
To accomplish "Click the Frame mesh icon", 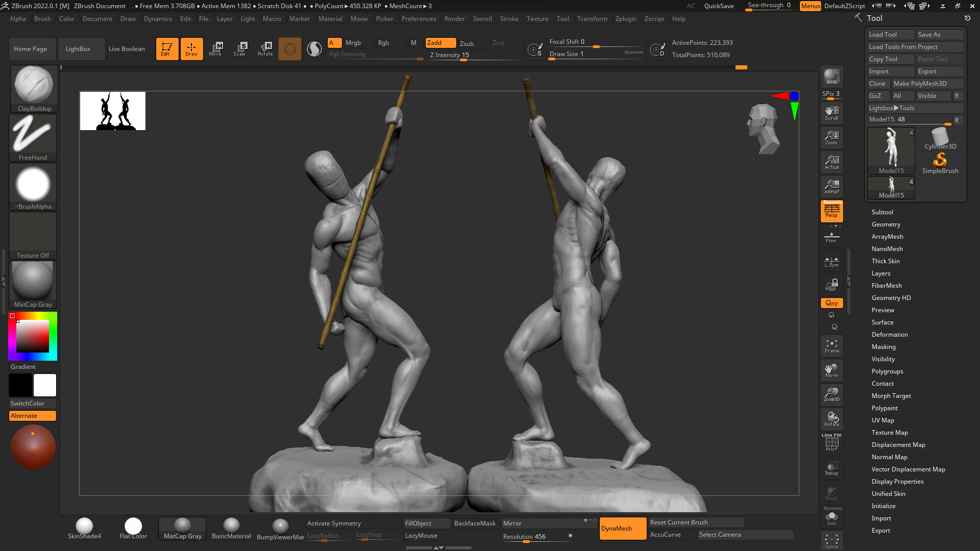I will click(831, 346).
